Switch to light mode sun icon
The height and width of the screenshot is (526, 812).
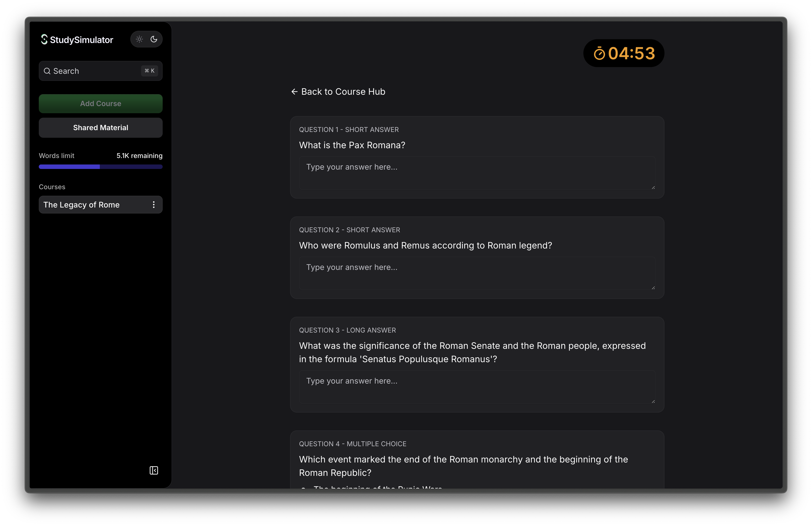(x=139, y=39)
